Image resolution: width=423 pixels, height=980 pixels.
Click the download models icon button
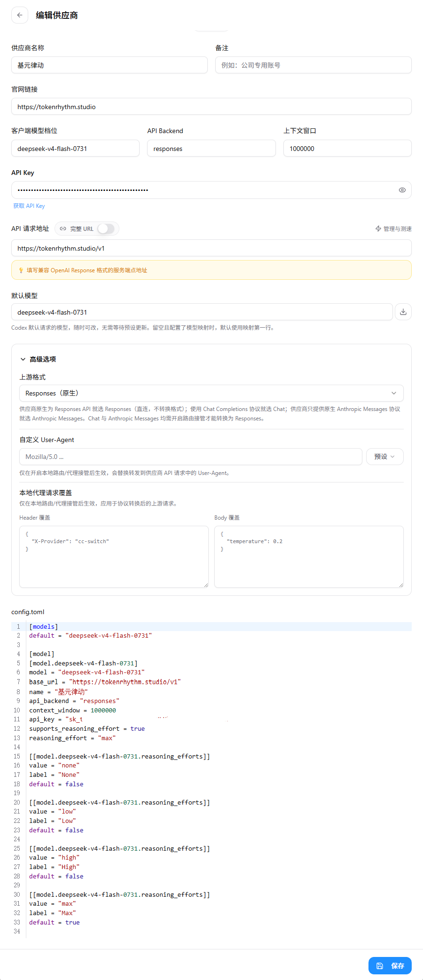(403, 312)
